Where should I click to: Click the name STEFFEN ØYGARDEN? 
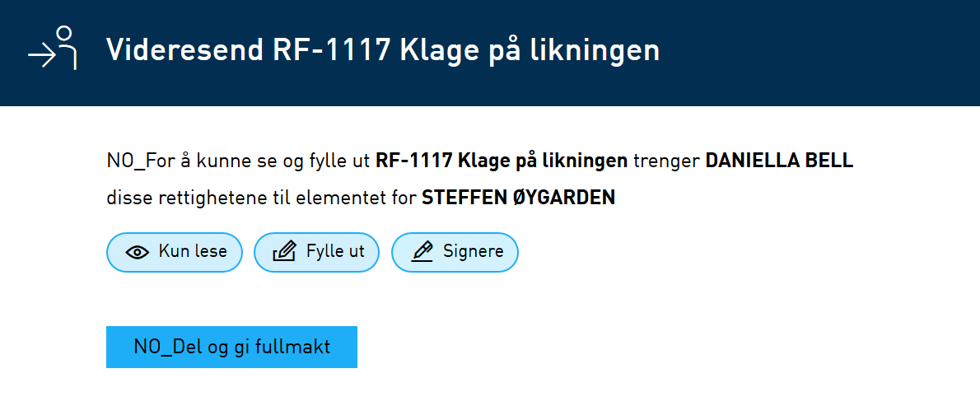[x=519, y=198]
